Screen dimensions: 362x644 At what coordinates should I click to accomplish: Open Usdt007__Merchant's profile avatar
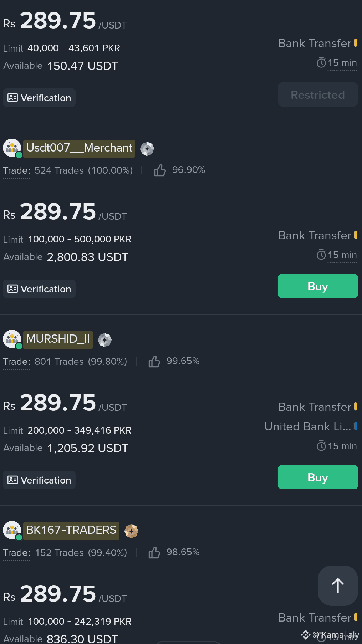[x=12, y=148]
